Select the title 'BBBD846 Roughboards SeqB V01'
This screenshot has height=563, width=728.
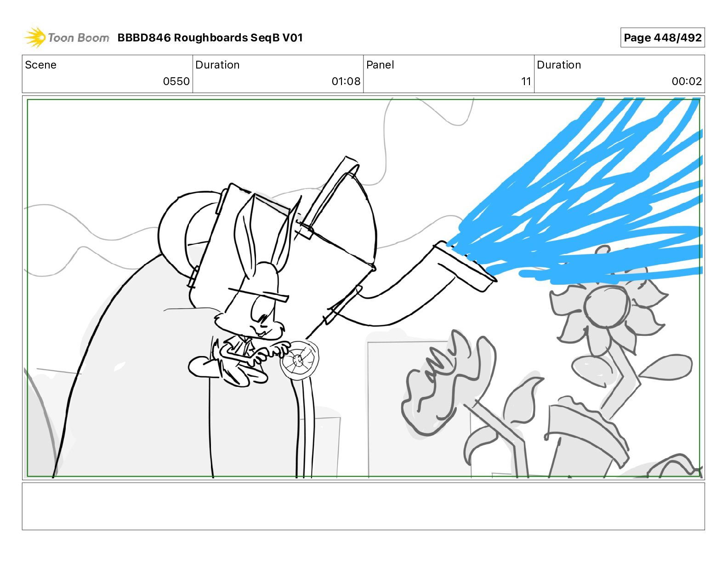tap(210, 38)
